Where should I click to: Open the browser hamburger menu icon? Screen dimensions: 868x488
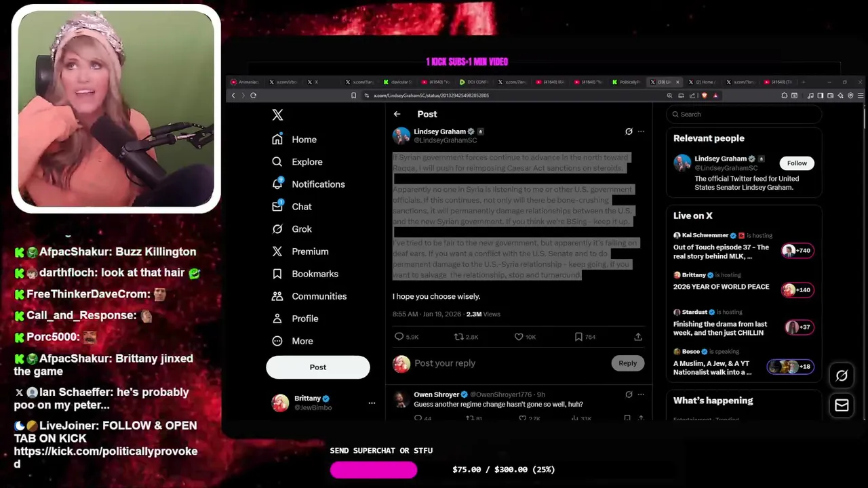coord(861,96)
